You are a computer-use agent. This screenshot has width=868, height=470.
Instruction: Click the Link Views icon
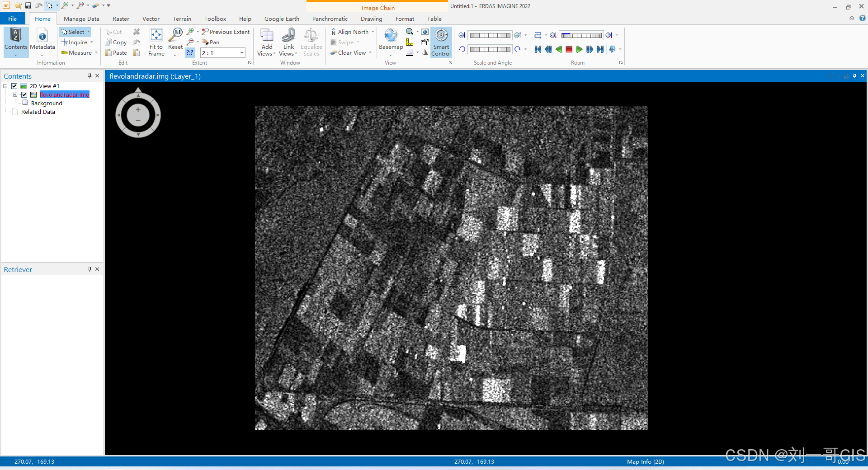click(288, 35)
